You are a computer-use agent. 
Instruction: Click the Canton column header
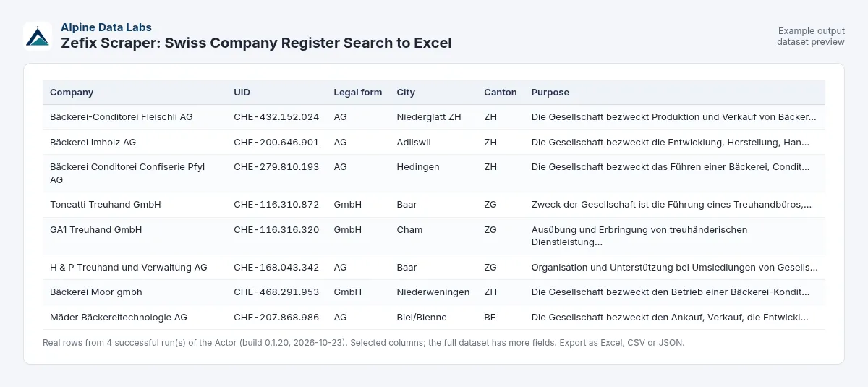[501, 93]
